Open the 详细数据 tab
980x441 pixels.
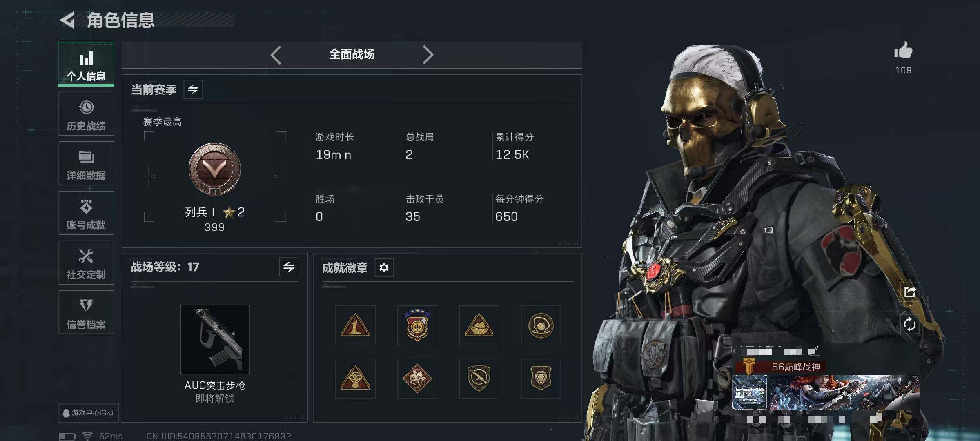click(x=86, y=163)
